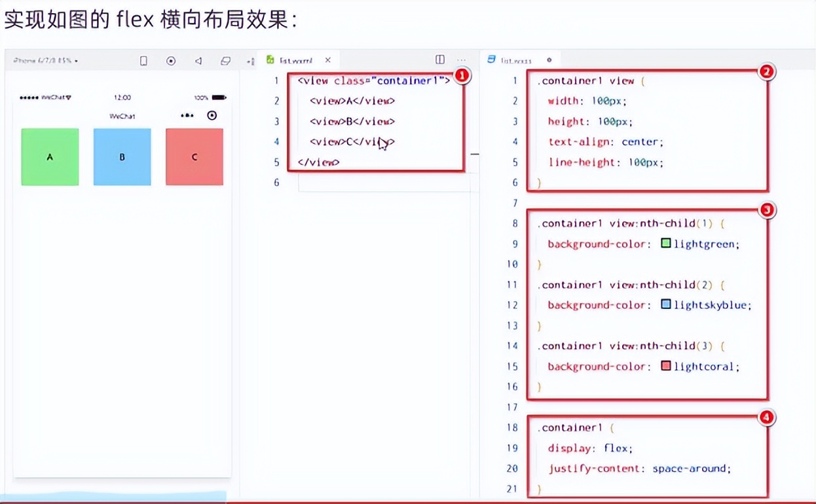The width and height of the screenshot is (816, 504).
Task: Click the compile target circle icon
Action: coord(171,60)
